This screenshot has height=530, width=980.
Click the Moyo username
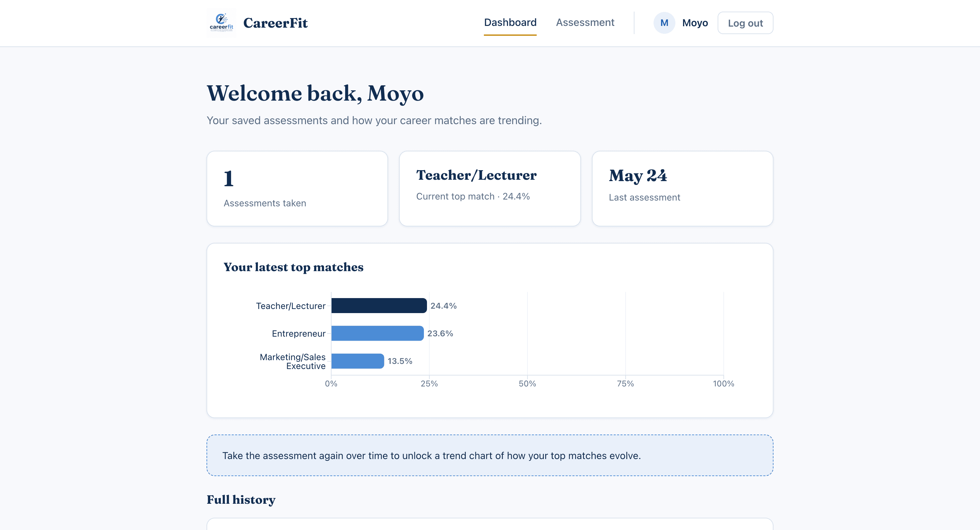(695, 23)
